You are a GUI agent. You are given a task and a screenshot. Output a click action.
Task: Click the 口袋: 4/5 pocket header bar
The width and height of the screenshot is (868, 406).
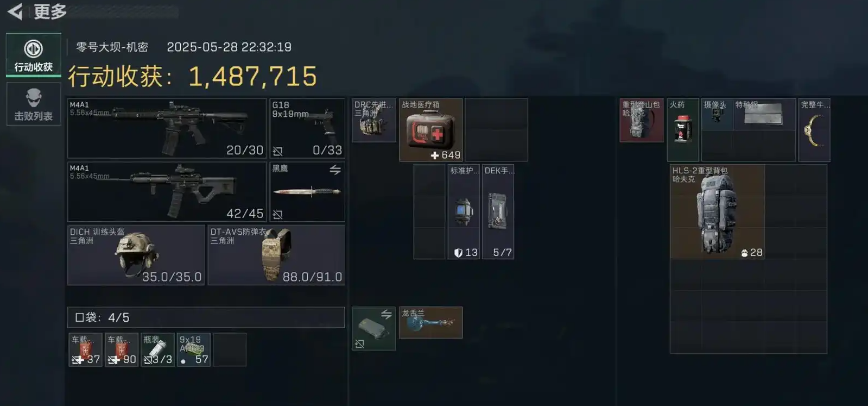206,317
